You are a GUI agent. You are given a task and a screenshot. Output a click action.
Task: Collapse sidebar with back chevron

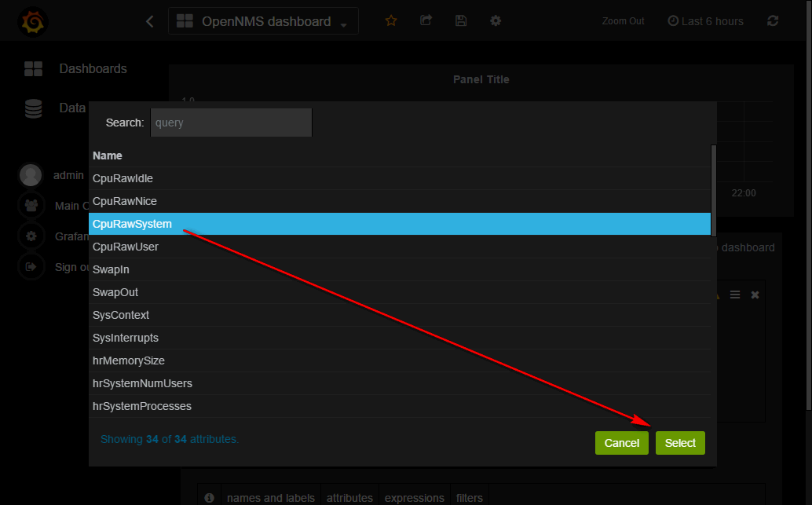150,21
